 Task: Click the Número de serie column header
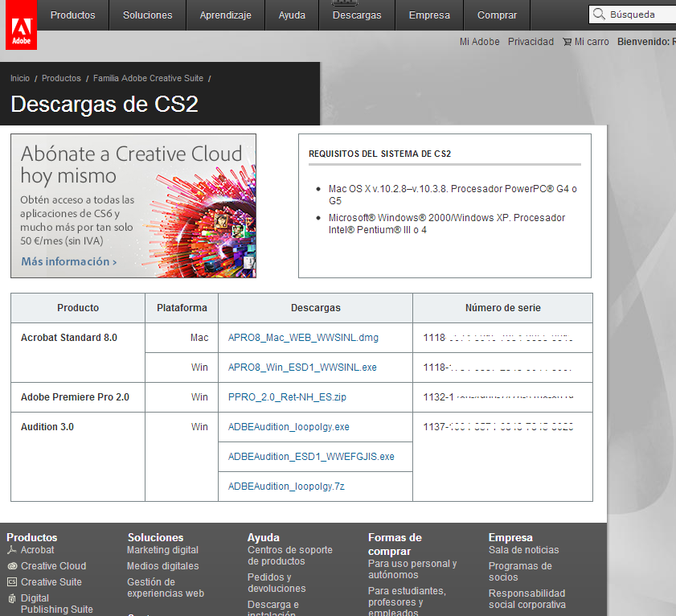(x=502, y=308)
